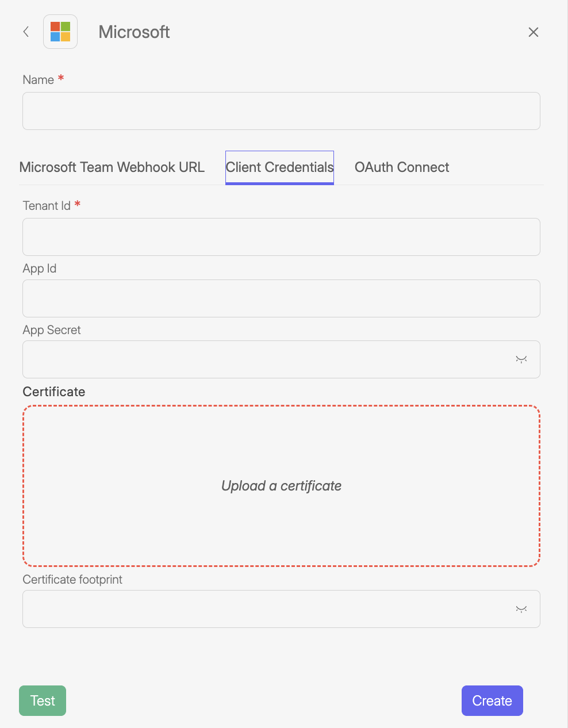Select the Client Credentials tab

[279, 167]
